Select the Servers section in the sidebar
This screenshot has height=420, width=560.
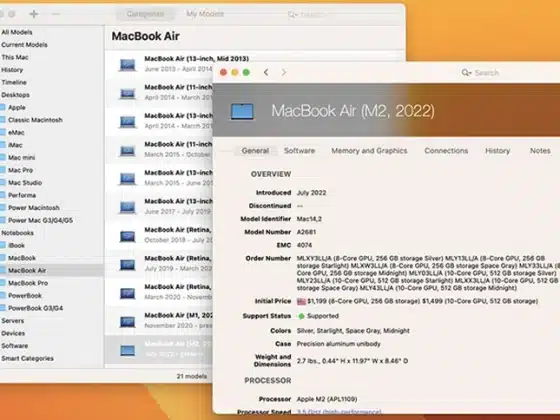coord(12,321)
